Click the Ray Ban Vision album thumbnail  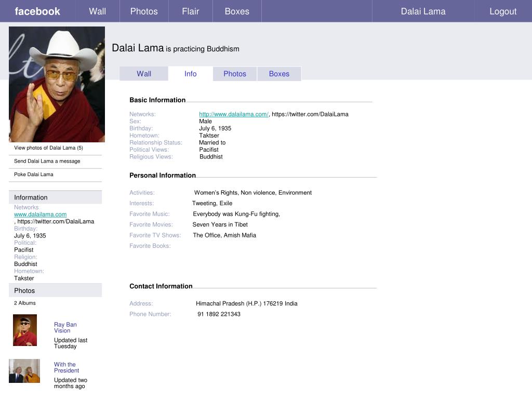coord(25,330)
